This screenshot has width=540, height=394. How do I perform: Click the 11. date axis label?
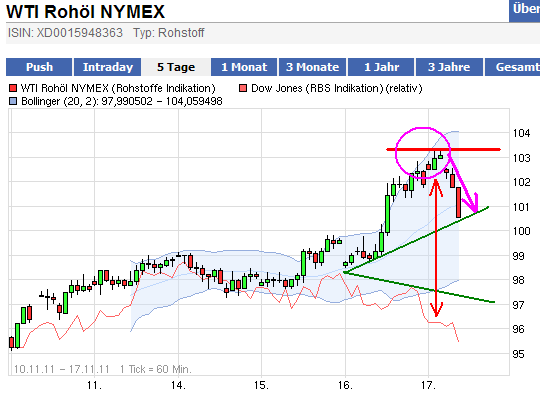[x=94, y=385]
